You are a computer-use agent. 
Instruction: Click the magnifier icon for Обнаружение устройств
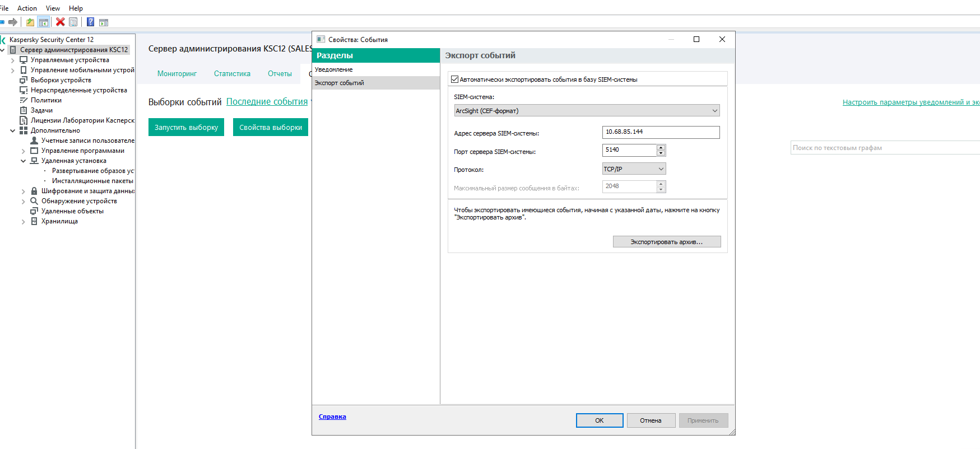(34, 201)
